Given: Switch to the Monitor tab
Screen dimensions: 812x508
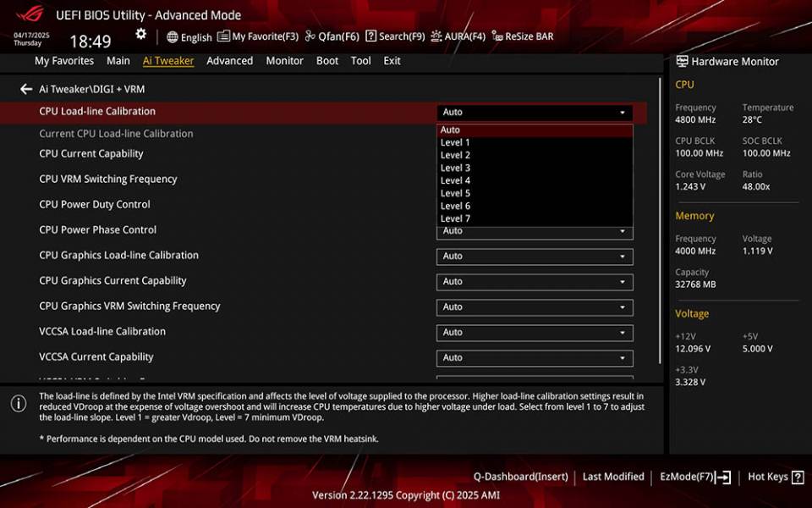Looking at the screenshot, I should click(x=284, y=61).
